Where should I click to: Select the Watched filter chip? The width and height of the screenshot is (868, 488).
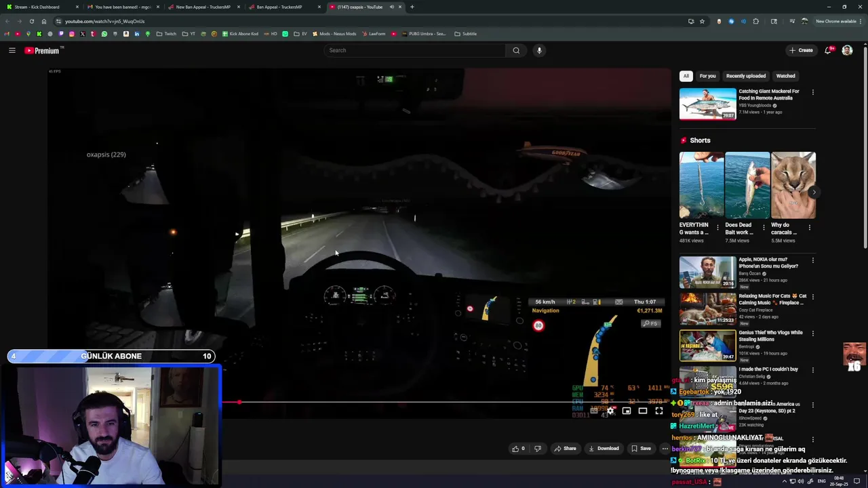coord(785,76)
